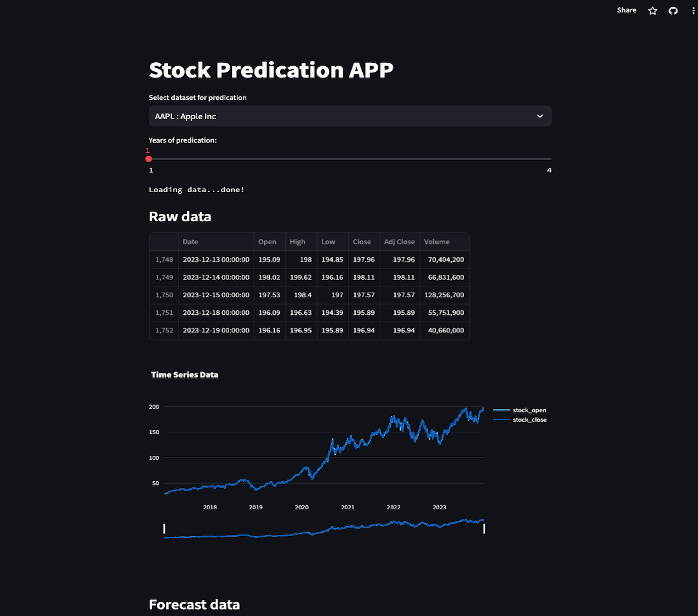The height and width of the screenshot is (616, 698).
Task: Click the left range slider handle
Action: pyautogui.click(x=164, y=528)
